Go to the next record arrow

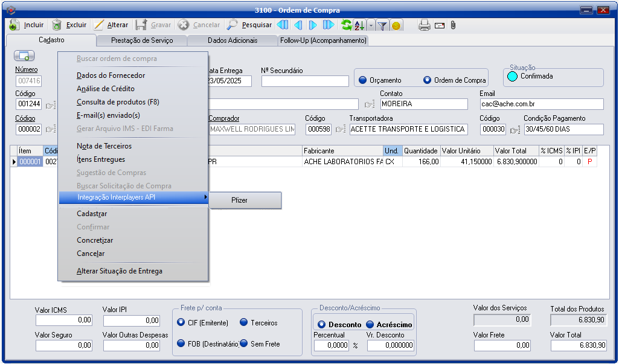313,25
